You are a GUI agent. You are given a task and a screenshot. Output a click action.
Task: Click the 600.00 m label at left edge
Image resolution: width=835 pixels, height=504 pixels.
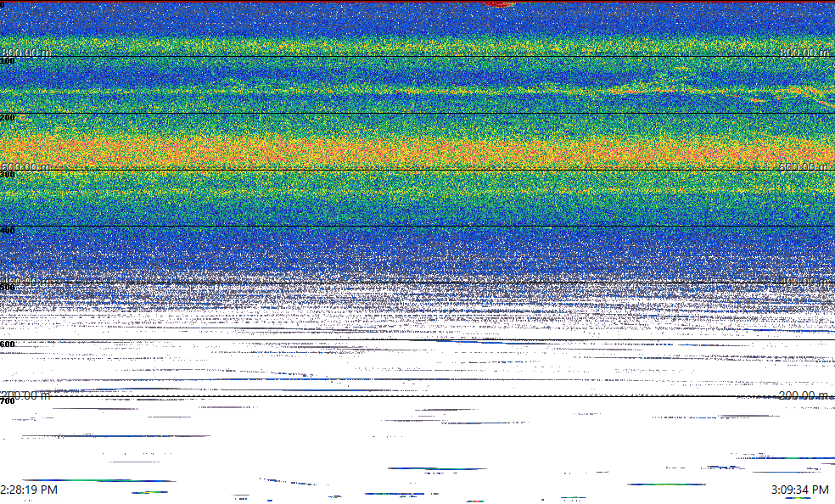point(26,166)
